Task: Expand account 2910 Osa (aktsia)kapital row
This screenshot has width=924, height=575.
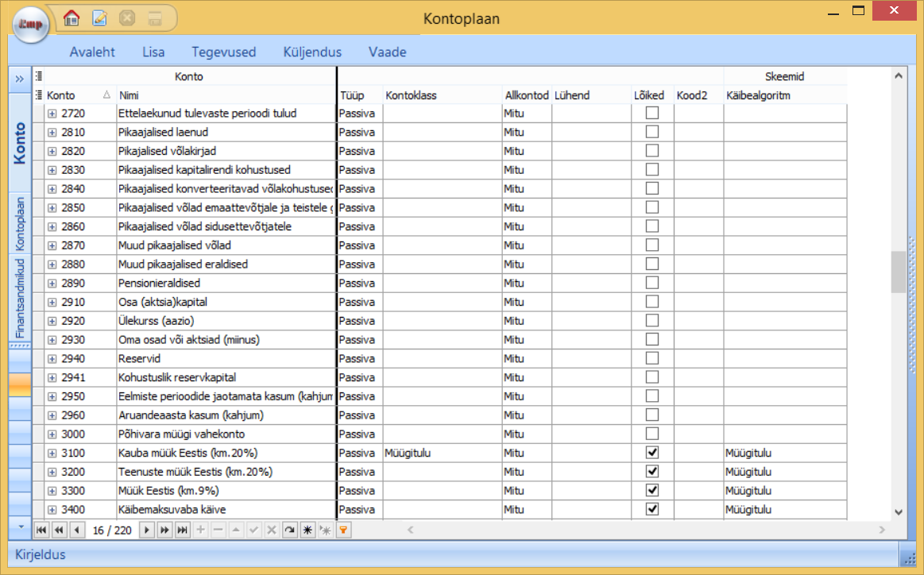Action: (52, 303)
